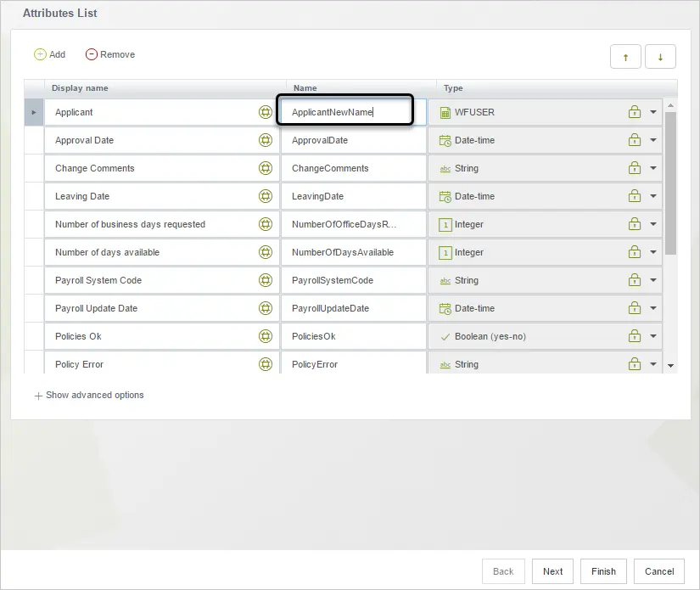Open type dropdown for Boolean (yes-no)
The width and height of the screenshot is (700, 590).
click(653, 336)
